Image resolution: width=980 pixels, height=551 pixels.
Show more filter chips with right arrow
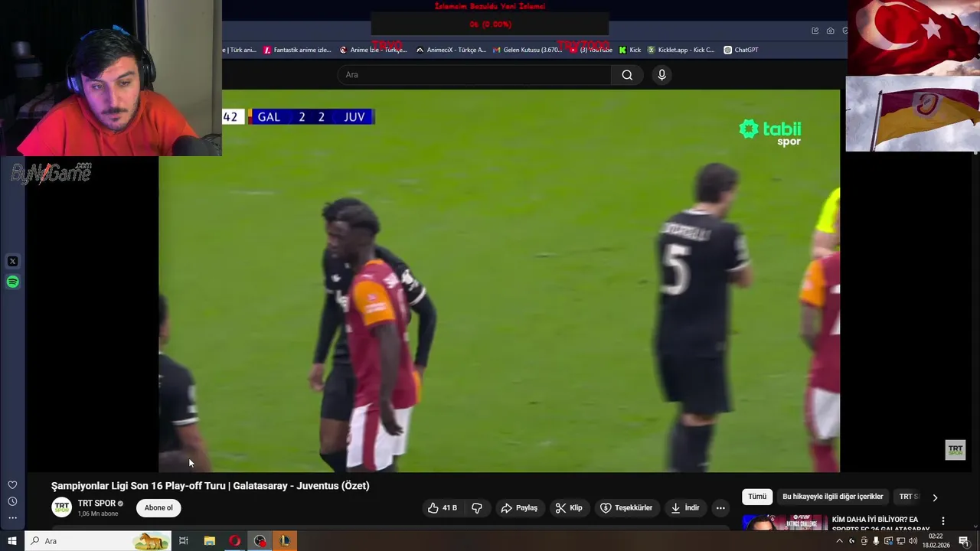click(x=935, y=497)
